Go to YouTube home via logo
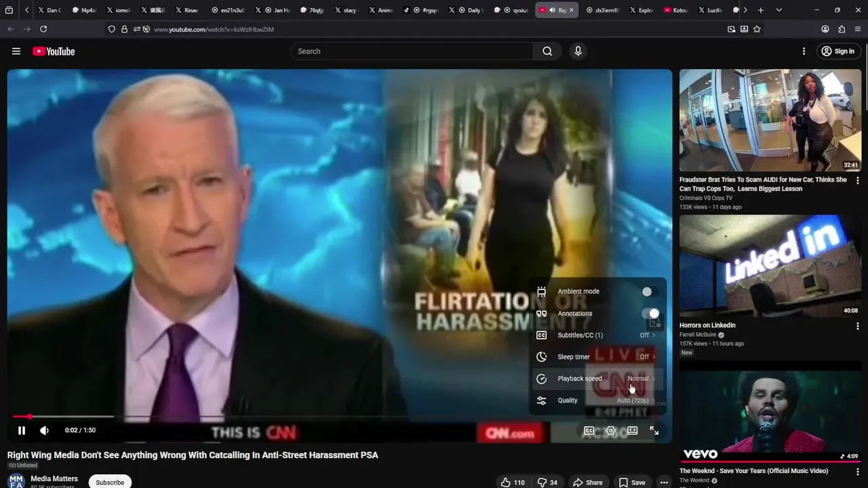868x488 pixels. [x=54, y=52]
